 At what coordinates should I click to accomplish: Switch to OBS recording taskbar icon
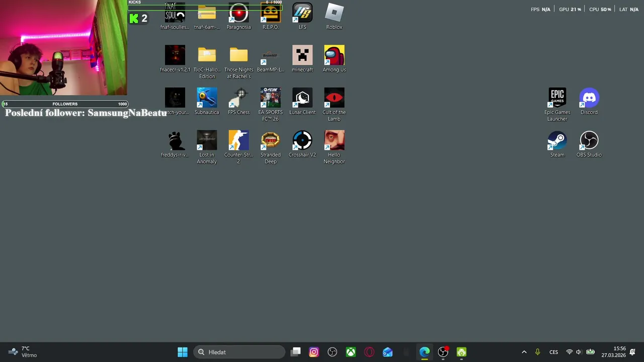pos(443,352)
